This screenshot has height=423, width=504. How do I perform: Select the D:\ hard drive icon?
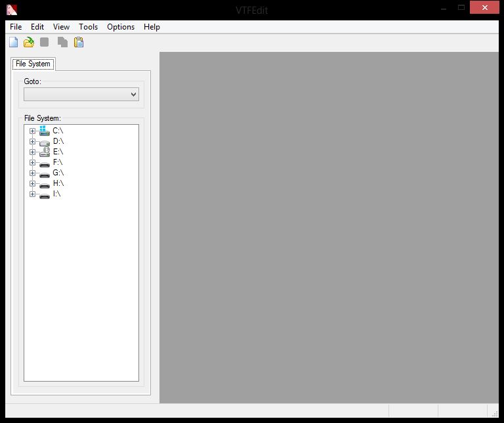45,143
